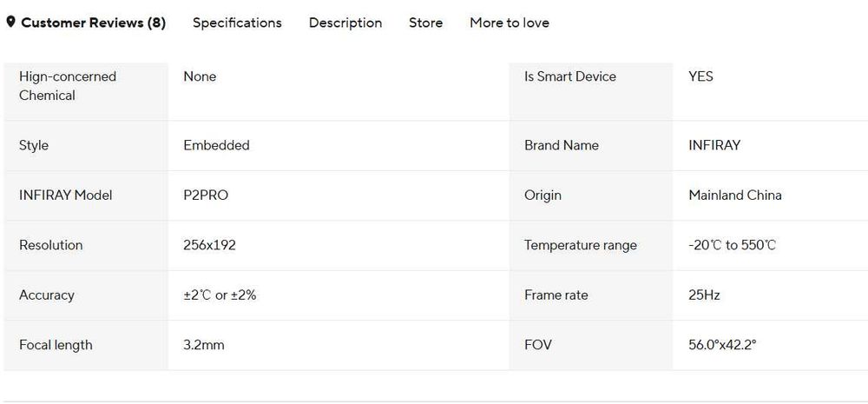Select the P2PRO model value
The width and height of the screenshot is (868, 404).
tap(206, 195)
